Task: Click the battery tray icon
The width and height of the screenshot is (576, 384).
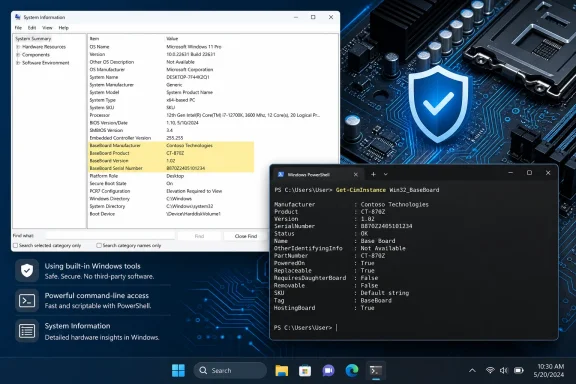Action: click(519, 370)
